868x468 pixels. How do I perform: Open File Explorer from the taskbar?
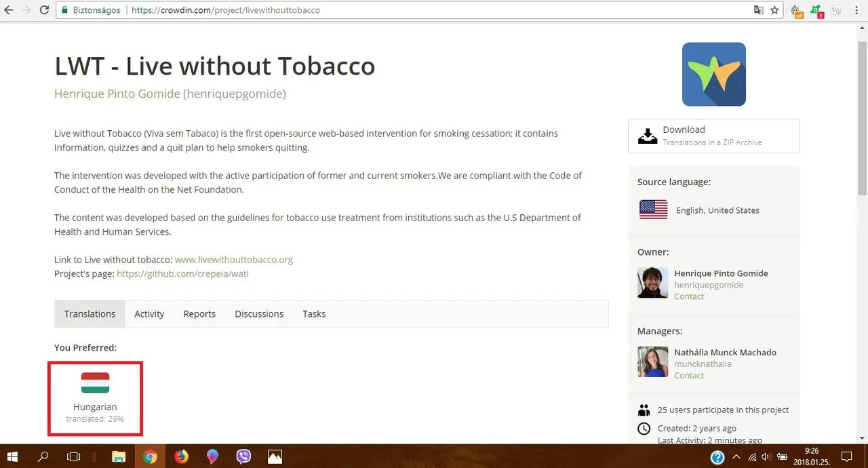pyautogui.click(x=119, y=456)
